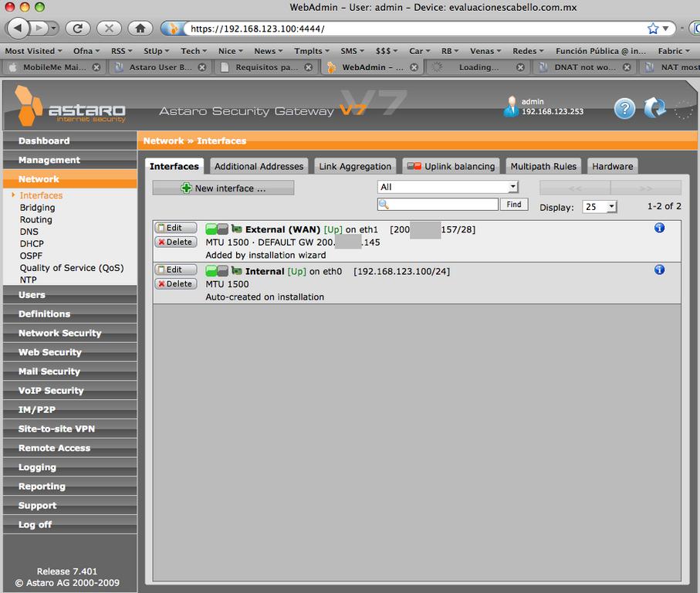Open DHCP under the Network menu
700x593 pixels.
pos(32,244)
